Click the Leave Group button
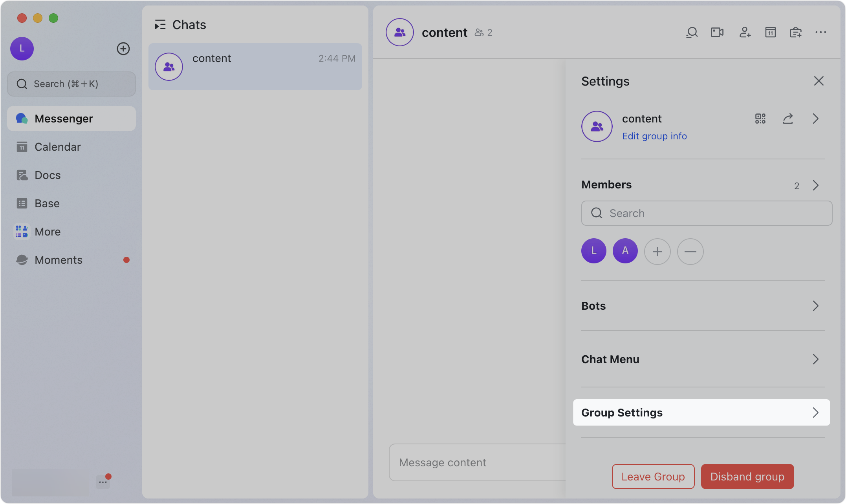The image size is (846, 504). (653, 477)
